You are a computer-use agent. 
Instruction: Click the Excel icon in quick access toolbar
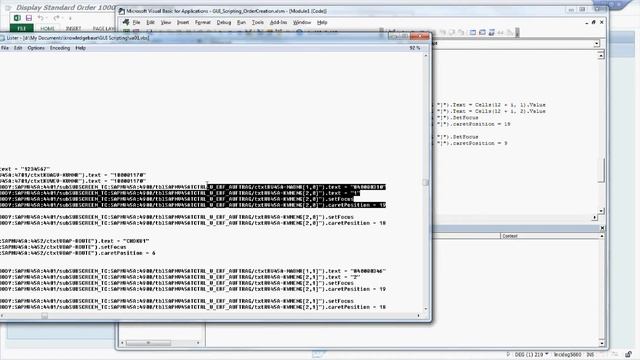tap(17, 18)
